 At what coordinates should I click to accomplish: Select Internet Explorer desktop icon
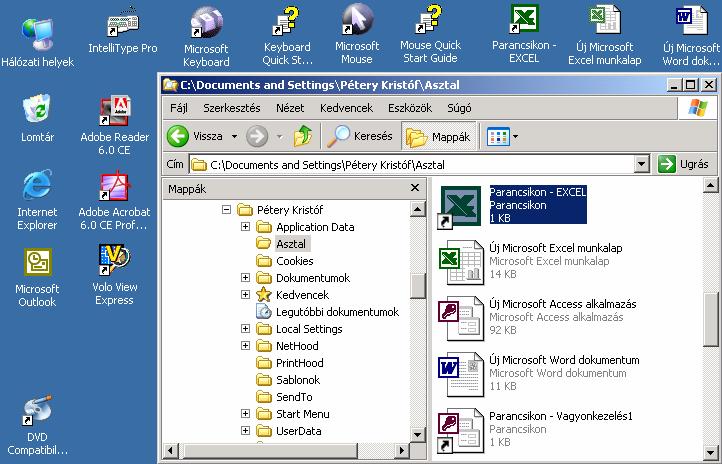click(x=37, y=200)
